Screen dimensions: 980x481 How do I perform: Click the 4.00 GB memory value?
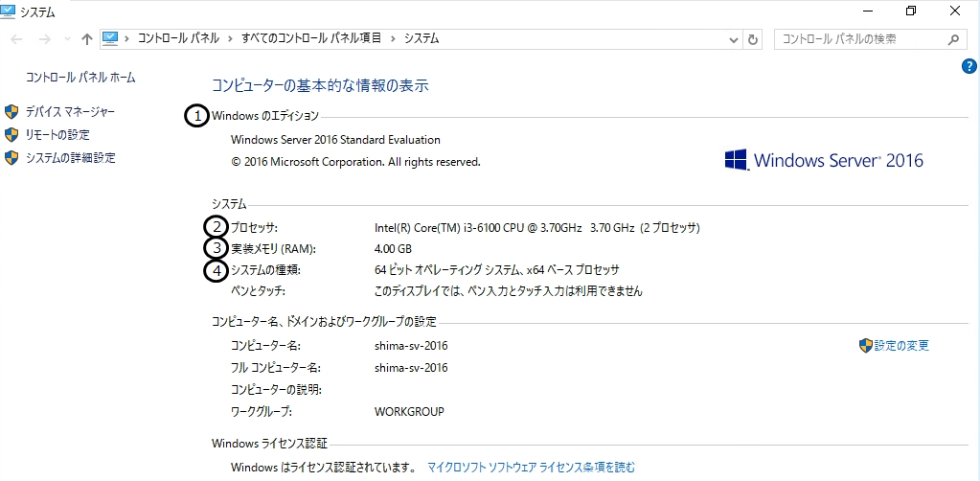tap(393, 249)
